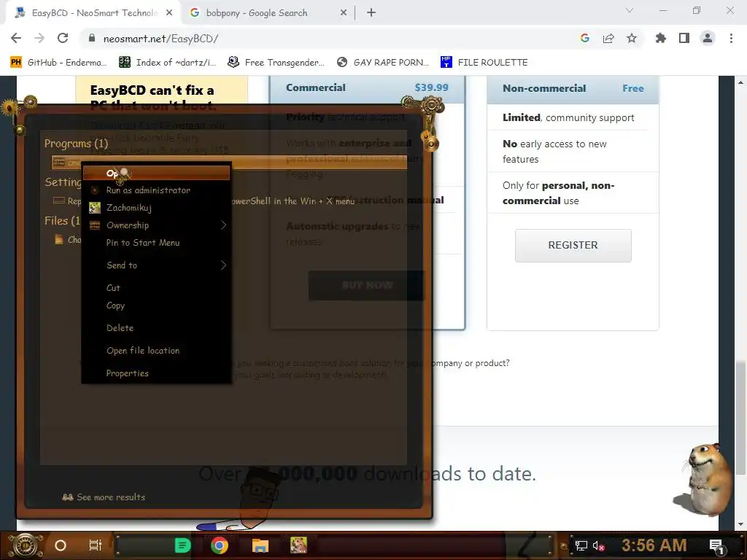Open the Chrome profile avatar
The image size is (747, 560).
click(708, 38)
